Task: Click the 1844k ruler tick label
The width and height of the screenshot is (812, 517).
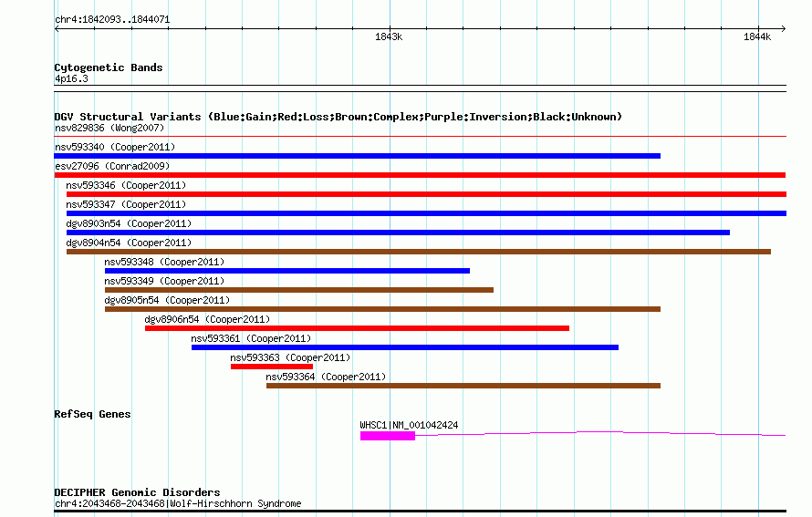Action: [x=757, y=36]
